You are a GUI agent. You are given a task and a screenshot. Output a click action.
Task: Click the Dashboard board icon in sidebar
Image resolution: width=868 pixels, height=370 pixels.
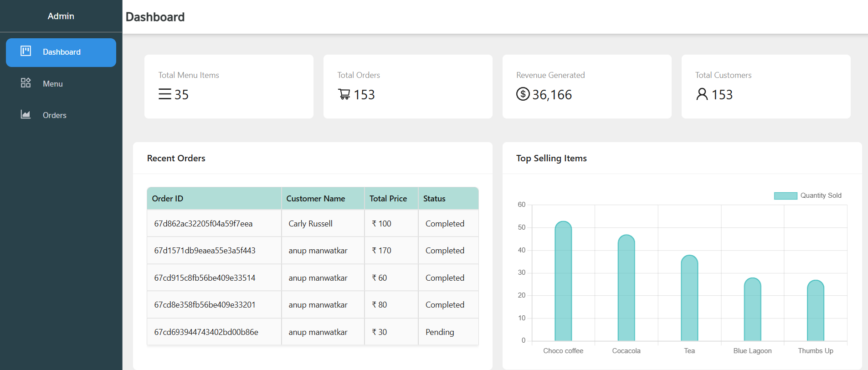pyautogui.click(x=26, y=51)
